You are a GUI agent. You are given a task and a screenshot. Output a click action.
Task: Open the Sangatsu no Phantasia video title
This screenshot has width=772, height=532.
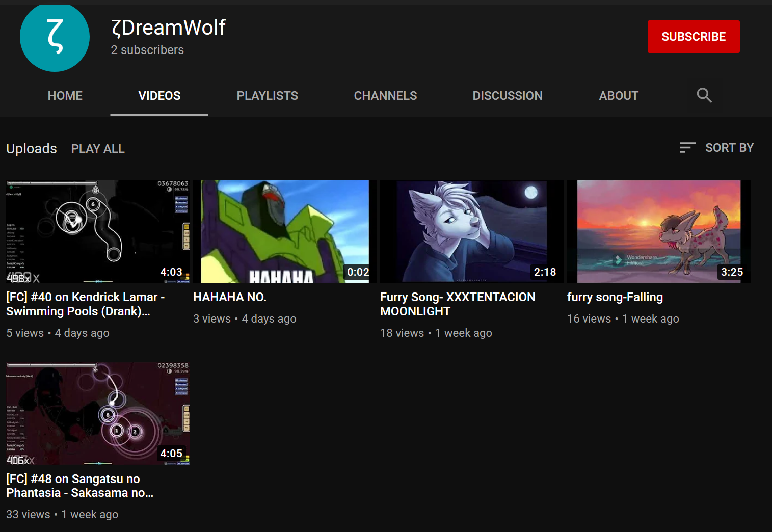80,486
